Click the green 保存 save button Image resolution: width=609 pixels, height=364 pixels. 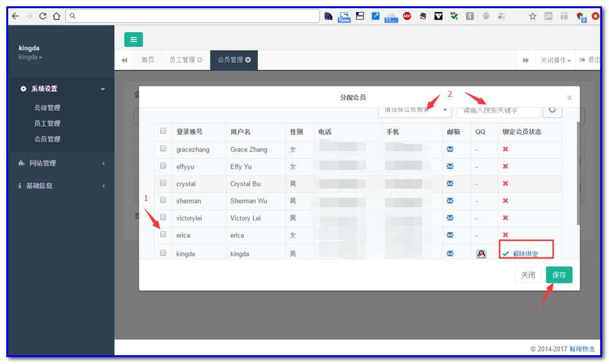click(x=559, y=275)
